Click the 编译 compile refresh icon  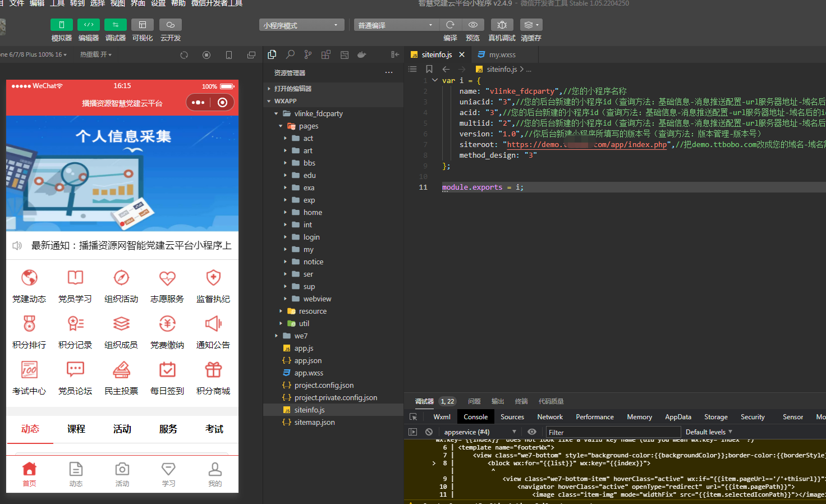click(x=450, y=25)
